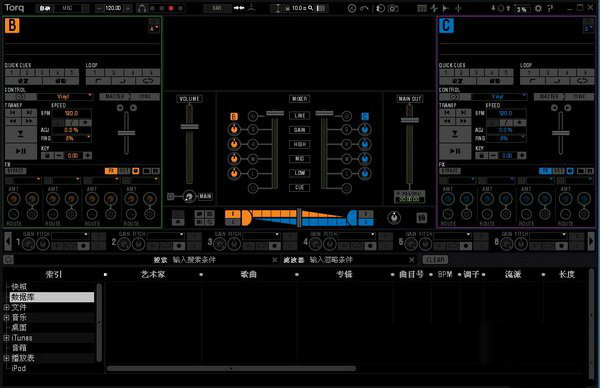Viewport: 600px width, 388px height.
Task: Click the crossfader center handle
Action: [x=299, y=218]
